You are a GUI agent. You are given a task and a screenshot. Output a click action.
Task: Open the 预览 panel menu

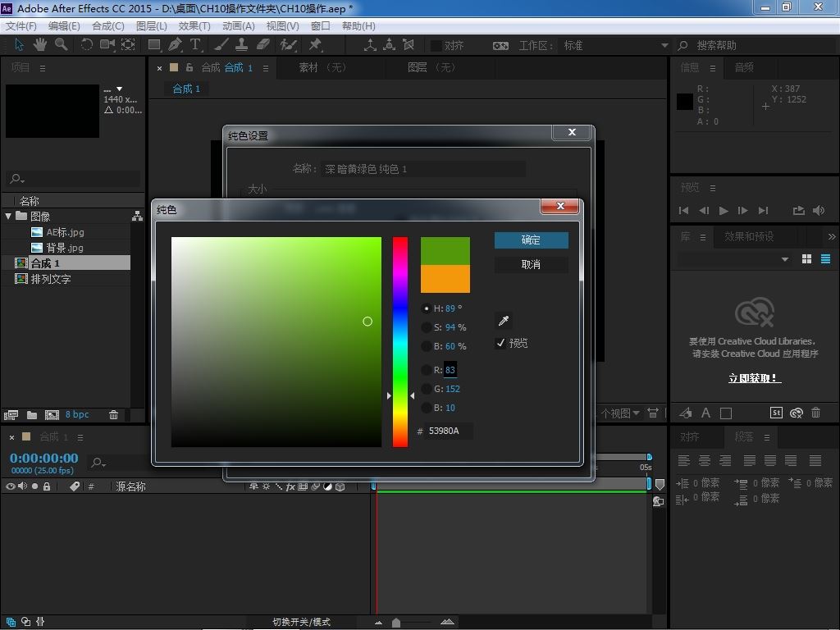click(x=713, y=188)
